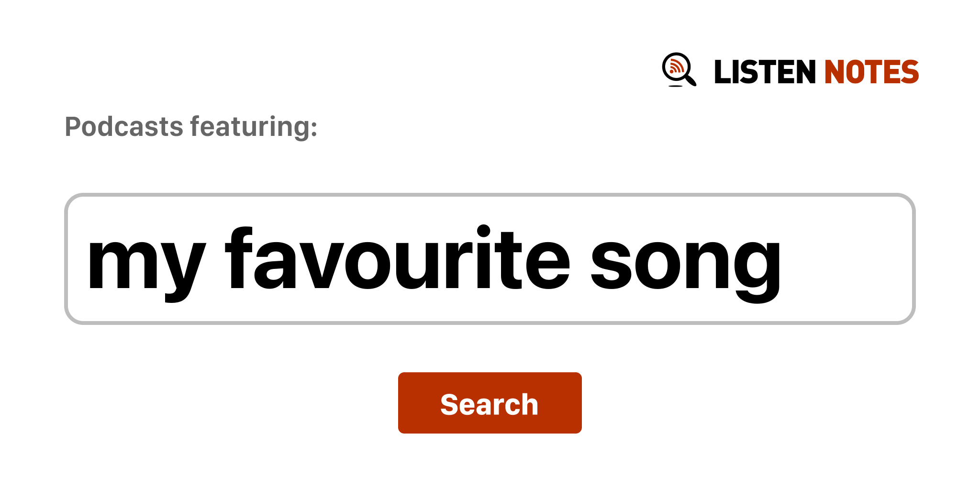980x490 pixels.
Task: Click the red NOTES wordmark
Action: [x=871, y=72]
